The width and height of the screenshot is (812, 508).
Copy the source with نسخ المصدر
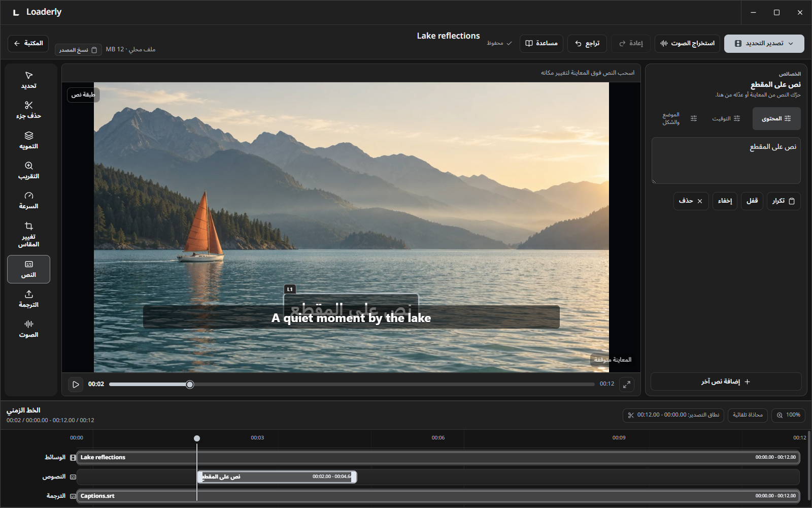[x=78, y=50]
